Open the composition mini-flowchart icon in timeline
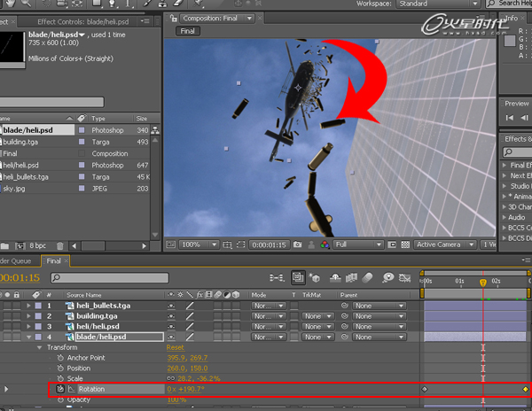This screenshot has width=532, height=411. [x=277, y=278]
